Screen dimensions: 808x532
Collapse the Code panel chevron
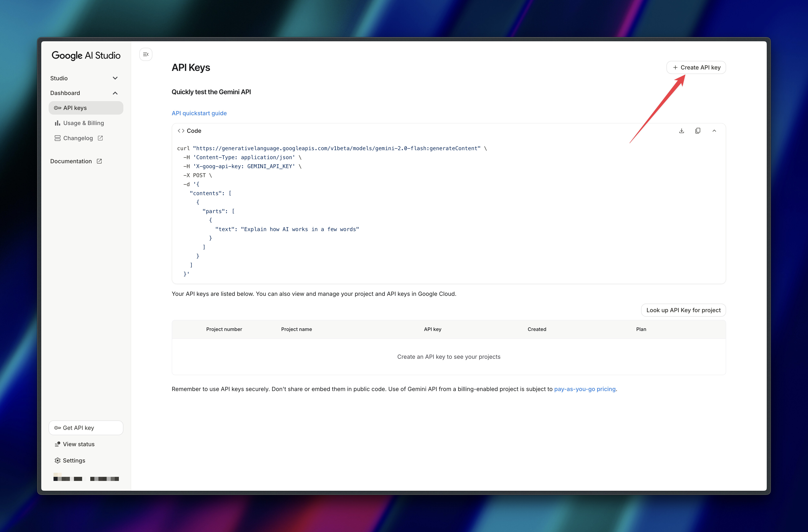714,131
